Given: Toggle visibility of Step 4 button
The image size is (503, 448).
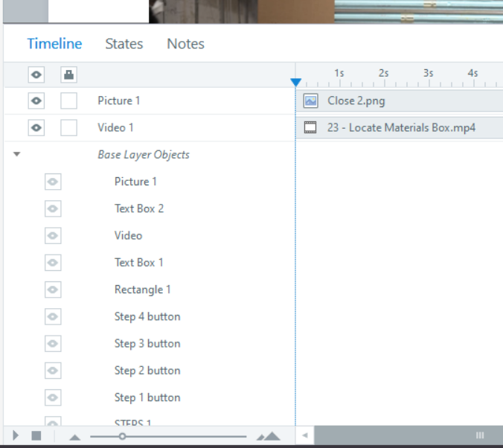Looking at the screenshot, I should tap(53, 316).
